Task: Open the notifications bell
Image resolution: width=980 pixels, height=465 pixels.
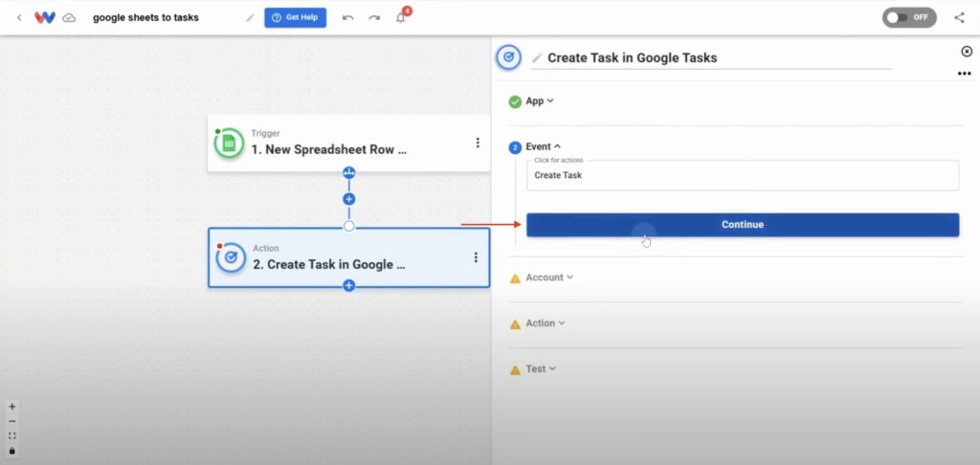Action: [401, 17]
